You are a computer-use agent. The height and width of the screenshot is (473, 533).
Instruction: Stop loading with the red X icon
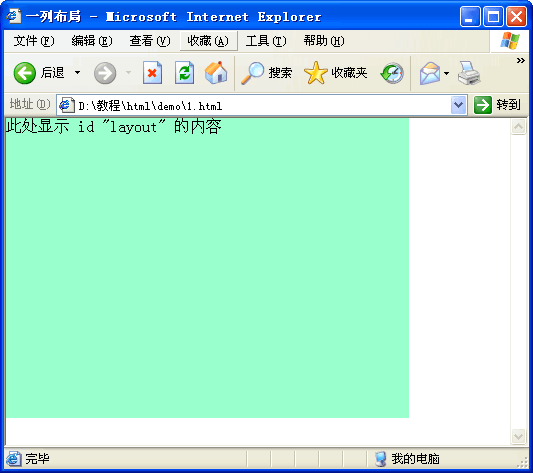click(152, 73)
